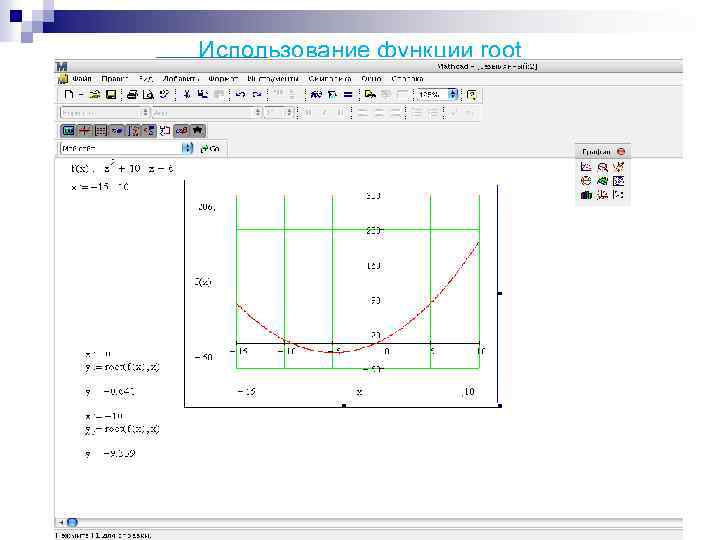Toggle the Calculus palette button
The height and width of the screenshot is (540, 720).
pyautogui.click(x=134, y=131)
